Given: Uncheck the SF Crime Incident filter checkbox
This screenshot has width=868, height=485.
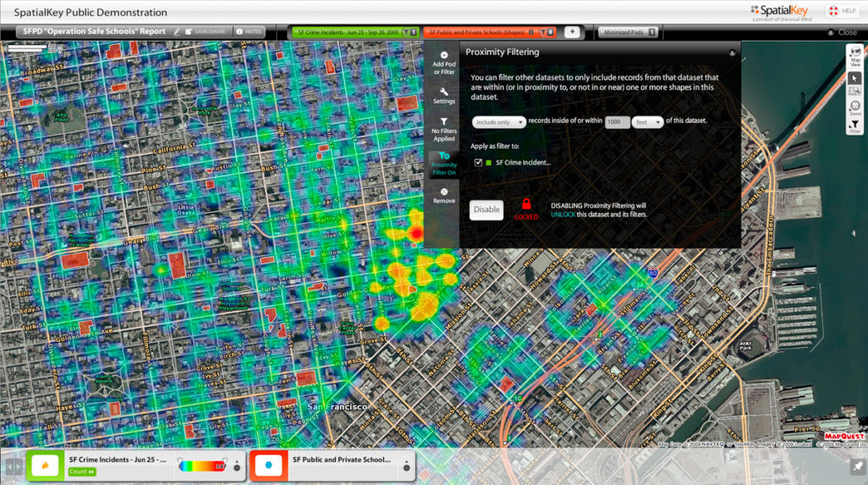Looking at the screenshot, I should coord(479,162).
